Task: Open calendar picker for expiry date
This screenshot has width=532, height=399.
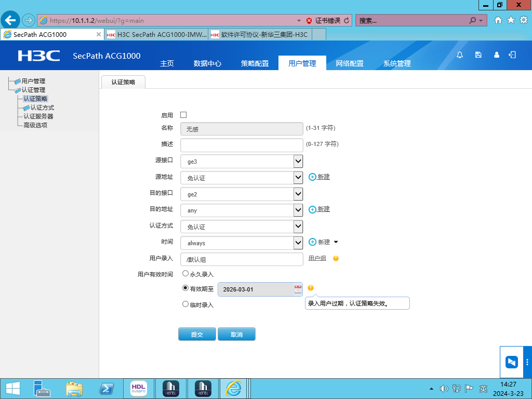Action: click(298, 289)
